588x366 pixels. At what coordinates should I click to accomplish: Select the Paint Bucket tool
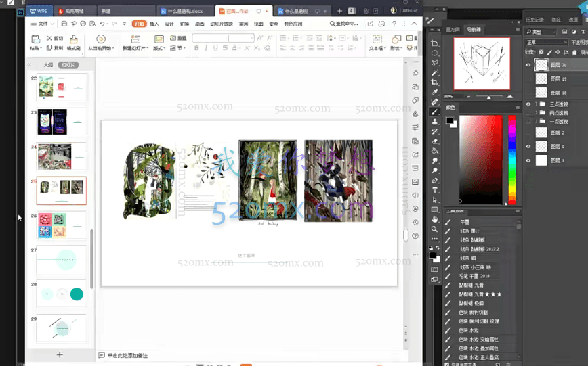pyautogui.click(x=435, y=151)
